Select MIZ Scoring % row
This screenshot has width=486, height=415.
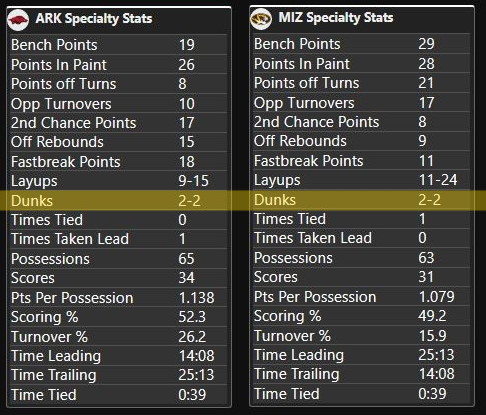[x=362, y=316]
